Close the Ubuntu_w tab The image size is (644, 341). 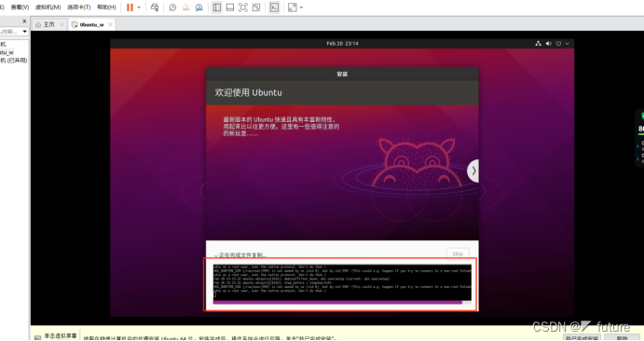(x=110, y=24)
